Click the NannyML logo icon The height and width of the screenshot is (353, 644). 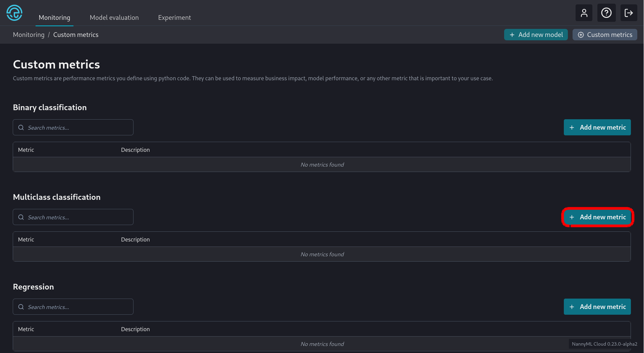click(14, 13)
